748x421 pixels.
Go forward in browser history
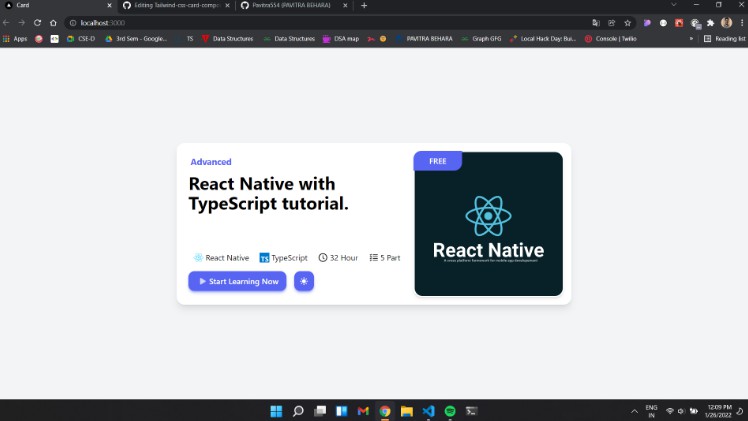point(21,22)
